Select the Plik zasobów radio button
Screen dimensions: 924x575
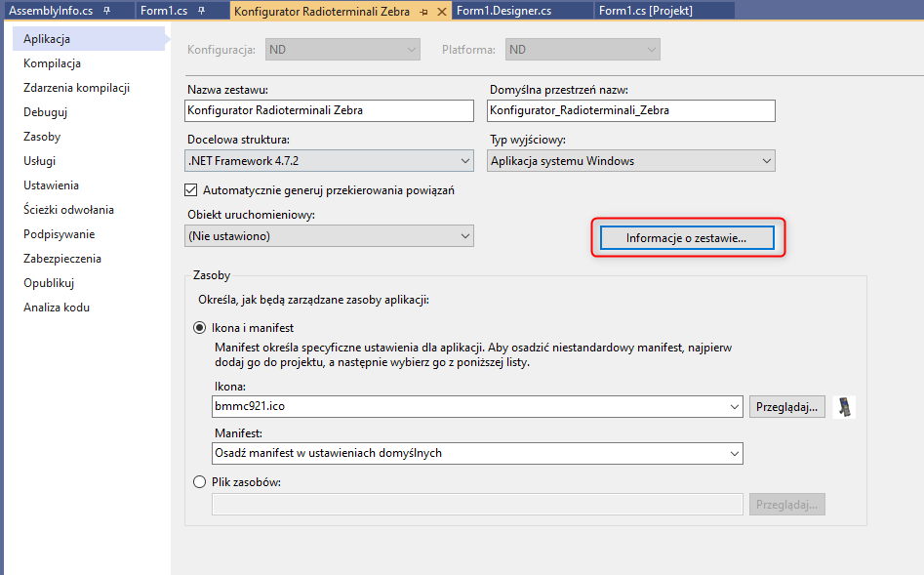pos(200,481)
